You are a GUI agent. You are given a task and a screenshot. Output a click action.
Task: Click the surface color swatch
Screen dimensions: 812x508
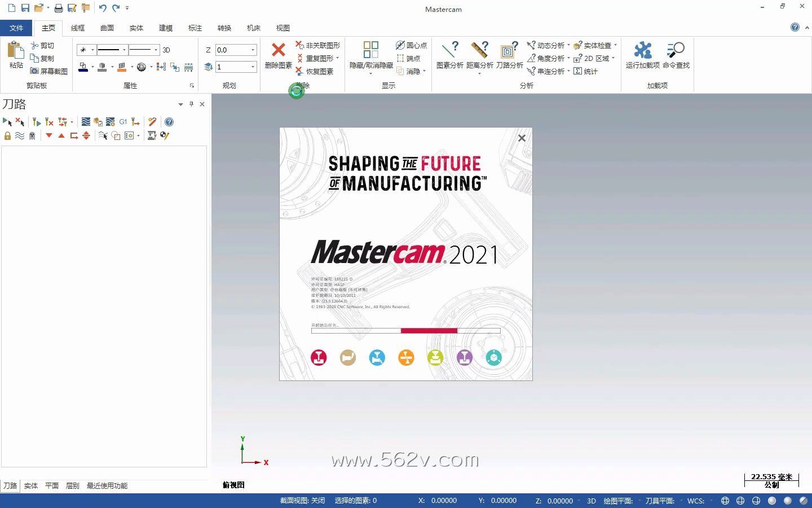122,67
